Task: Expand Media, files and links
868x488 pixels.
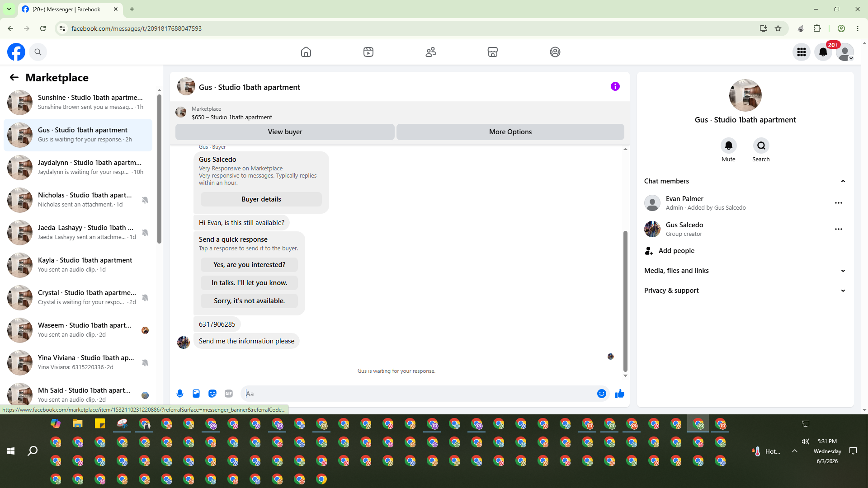Action: 745,271
